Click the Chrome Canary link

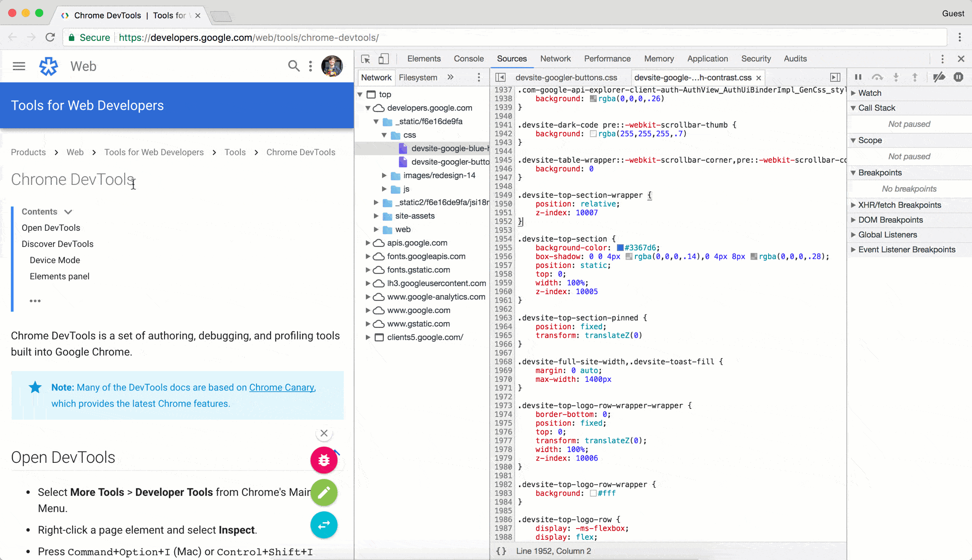pos(281,387)
